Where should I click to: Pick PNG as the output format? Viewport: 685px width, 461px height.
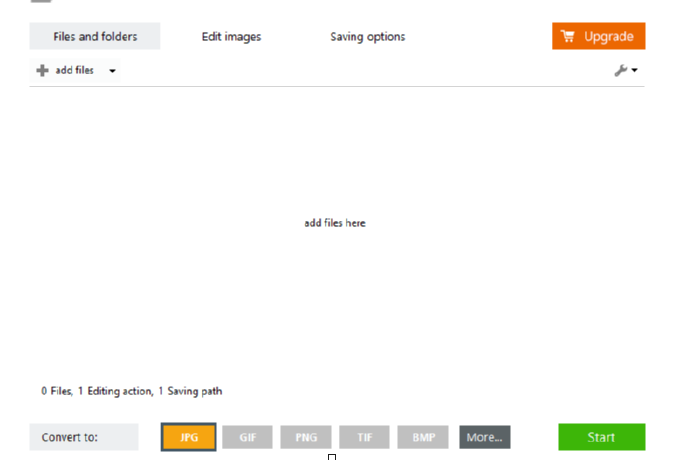coord(306,437)
